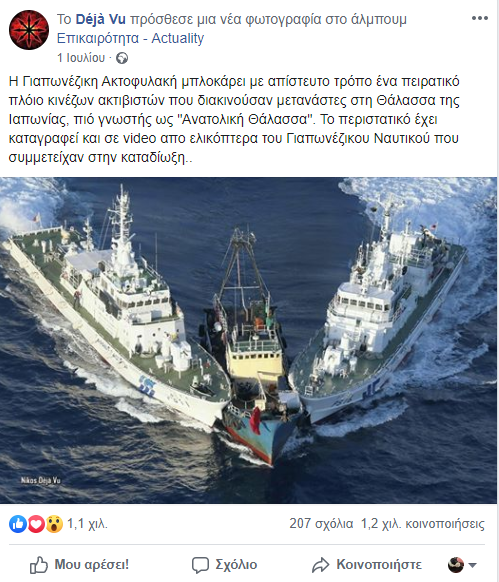
Task: Like the post with Μου αρέσει!
Action: 79,565
